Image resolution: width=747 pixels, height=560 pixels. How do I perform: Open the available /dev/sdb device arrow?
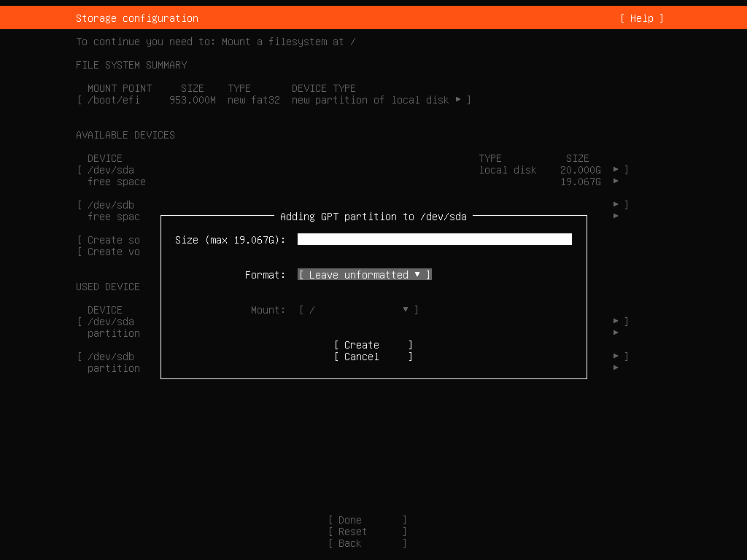point(616,205)
